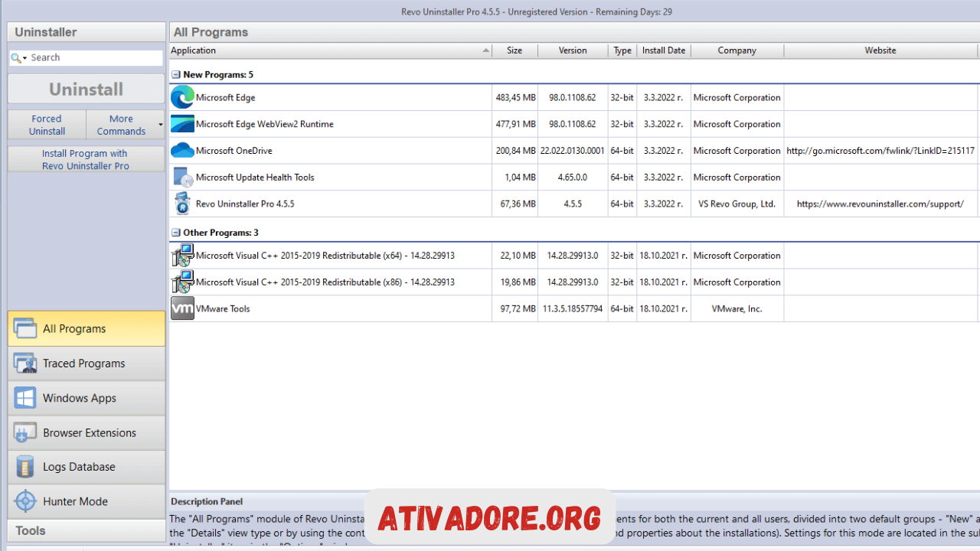980x551 pixels.
Task: Click the Forced Uninstall button
Action: (x=47, y=125)
